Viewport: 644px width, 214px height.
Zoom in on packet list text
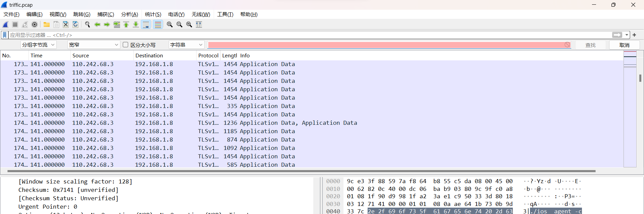170,24
